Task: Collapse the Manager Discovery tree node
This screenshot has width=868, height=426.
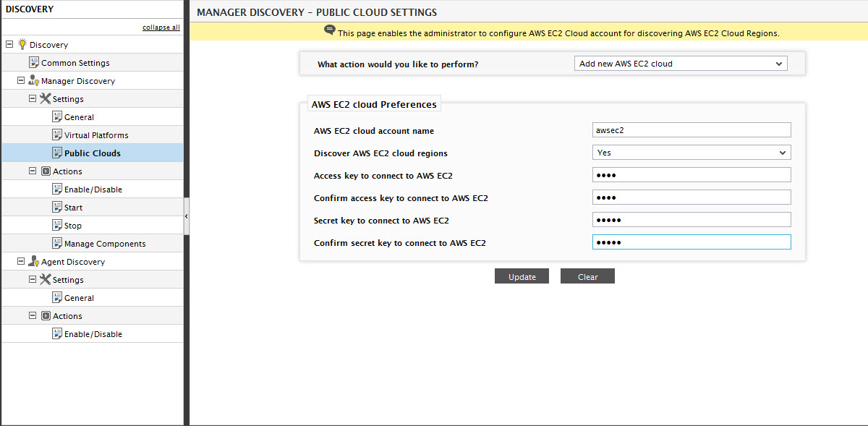Action: 21,80
